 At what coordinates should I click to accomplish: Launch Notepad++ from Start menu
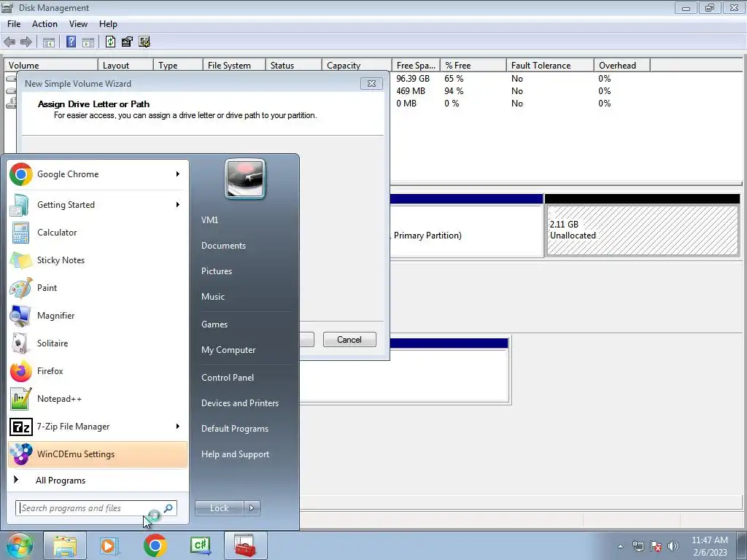tap(98, 399)
